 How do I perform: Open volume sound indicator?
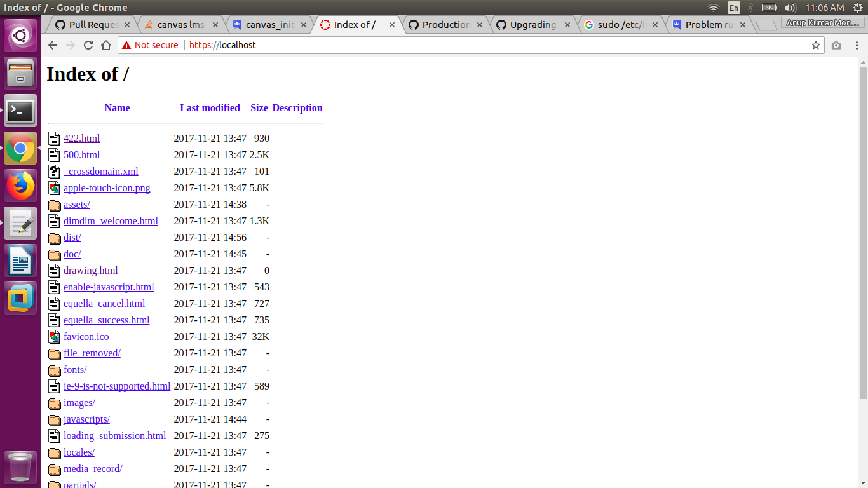[x=790, y=8]
